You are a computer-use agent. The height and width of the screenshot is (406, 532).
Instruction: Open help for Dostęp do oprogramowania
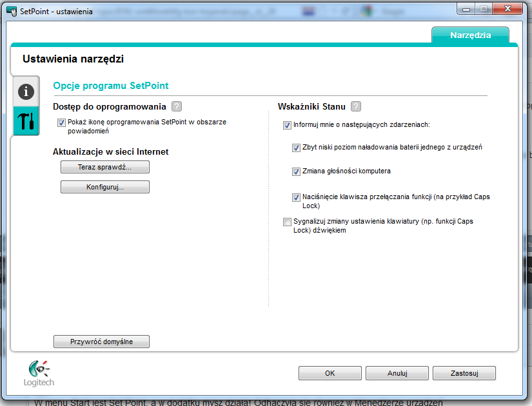click(x=177, y=106)
